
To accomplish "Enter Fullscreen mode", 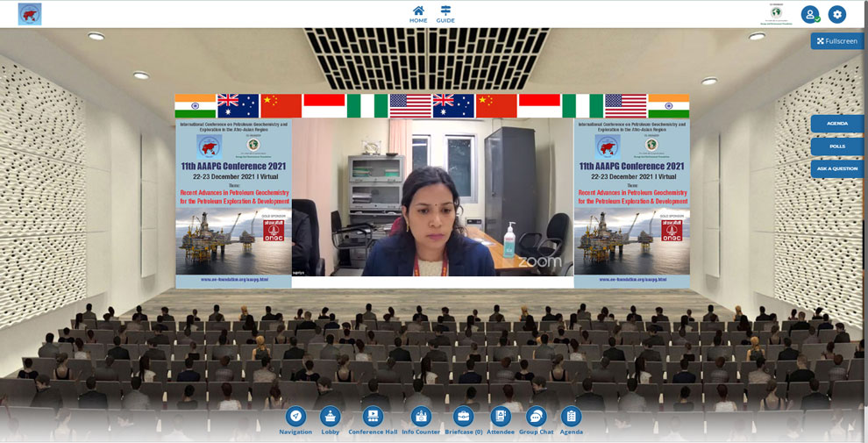I will (837, 41).
